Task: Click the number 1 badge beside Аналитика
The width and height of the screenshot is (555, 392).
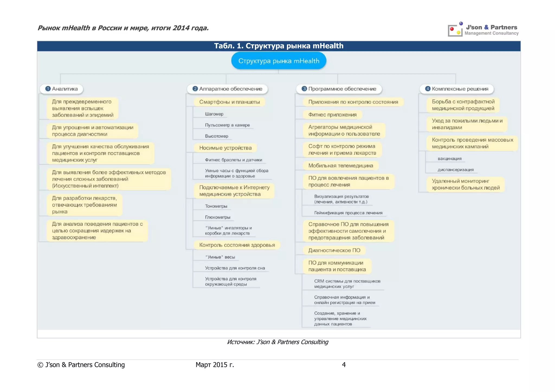Action: [x=48, y=89]
